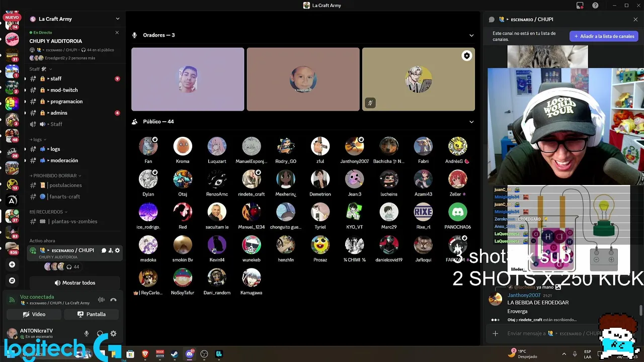Open the Brave browser taskbar icon
The height and width of the screenshot is (362, 644).
pos(145,354)
